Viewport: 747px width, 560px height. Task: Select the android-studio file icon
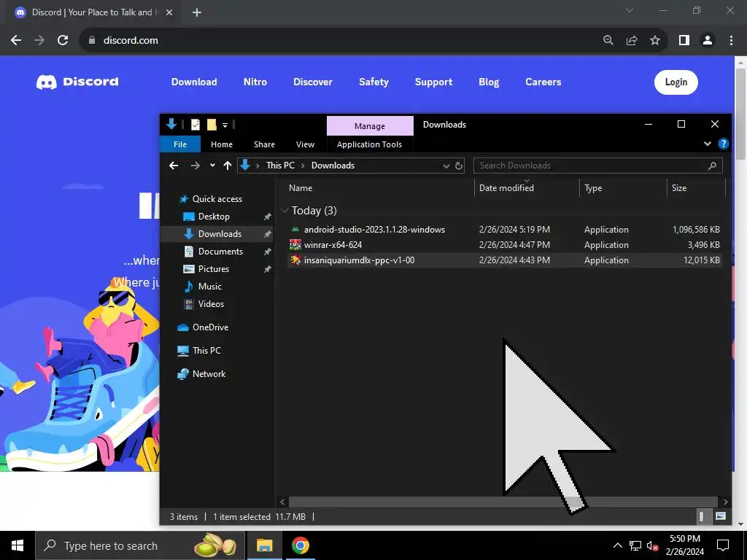(x=295, y=230)
